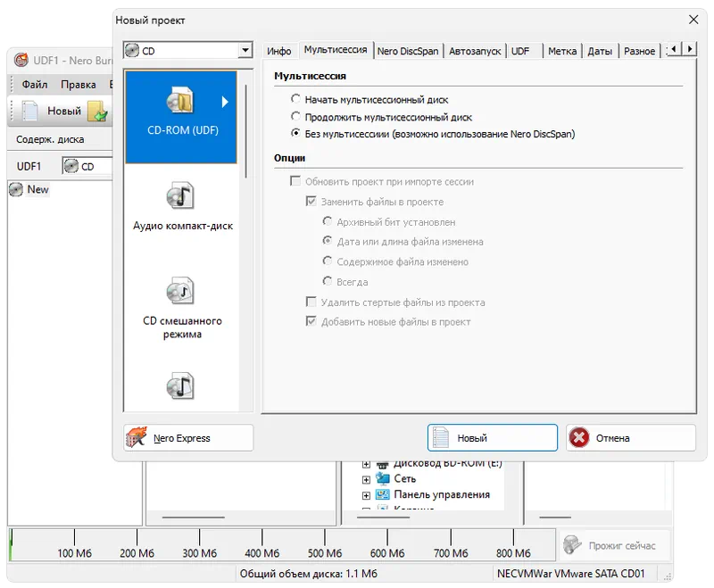Screen dimensions: 714x588
Task: Click the open-folder toolbar icon in main window
Action: tap(98, 112)
